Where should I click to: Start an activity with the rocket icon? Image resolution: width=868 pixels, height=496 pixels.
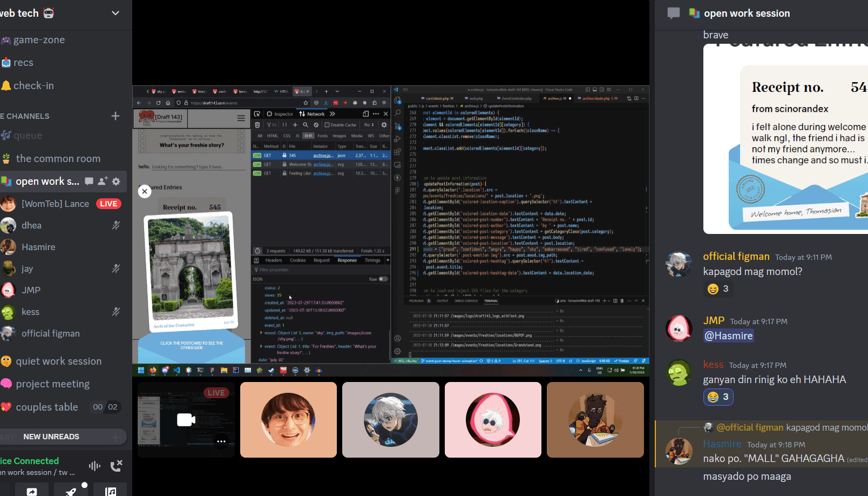[x=71, y=491]
